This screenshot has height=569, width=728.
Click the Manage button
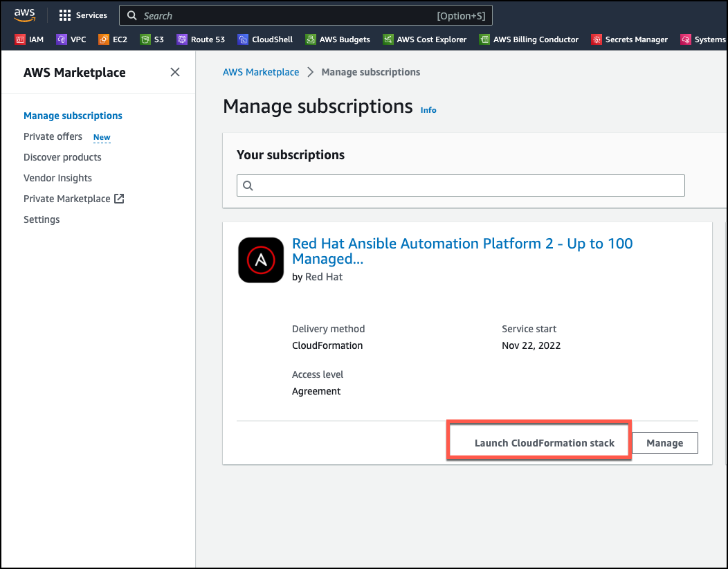click(665, 443)
